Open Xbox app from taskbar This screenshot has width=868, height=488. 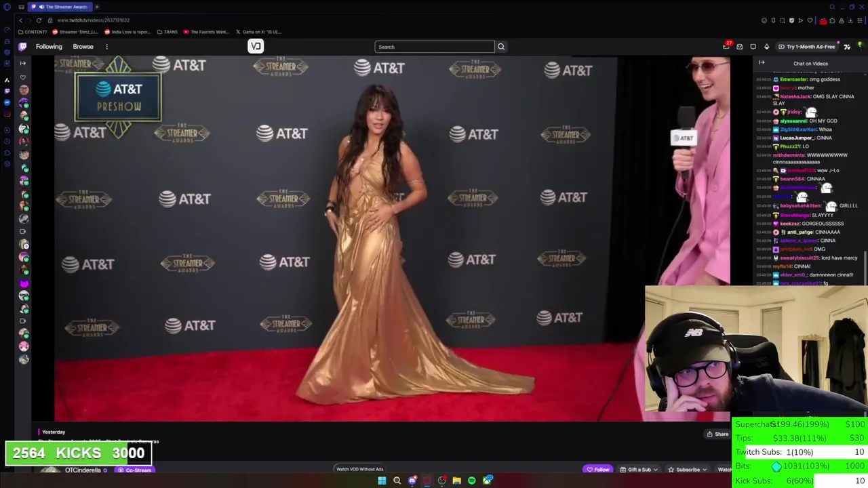(x=488, y=481)
